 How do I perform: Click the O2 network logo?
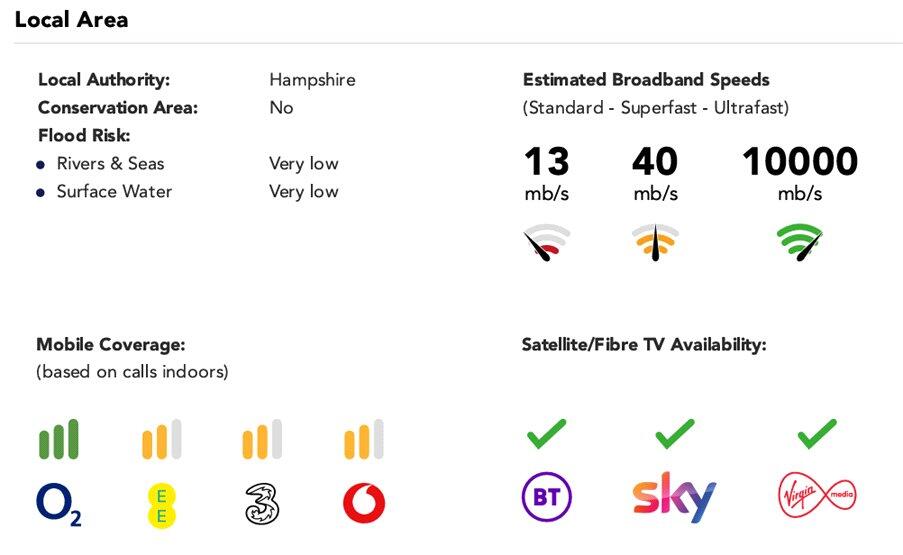click(x=59, y=504)
